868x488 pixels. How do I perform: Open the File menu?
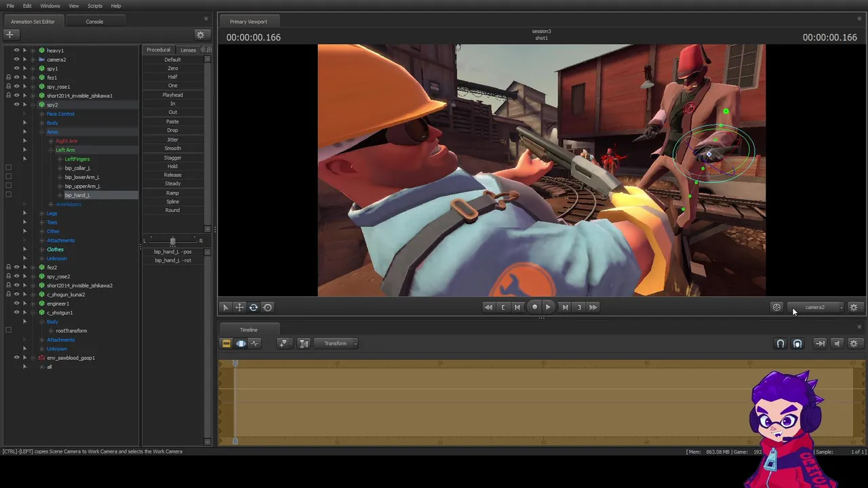10,6
